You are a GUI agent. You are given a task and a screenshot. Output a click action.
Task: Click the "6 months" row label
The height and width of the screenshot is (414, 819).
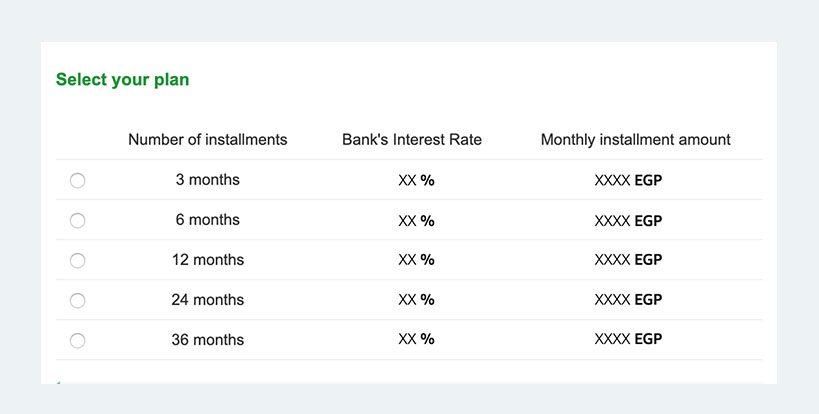208,220
